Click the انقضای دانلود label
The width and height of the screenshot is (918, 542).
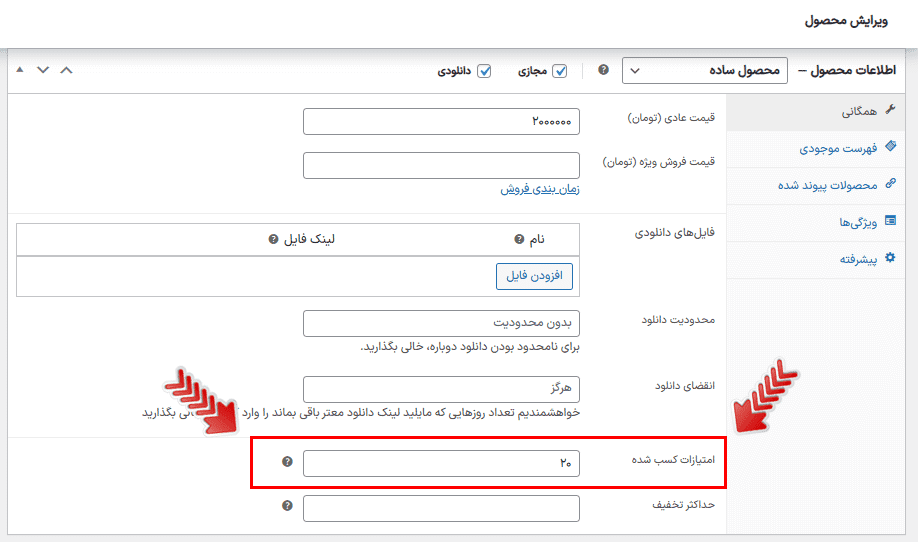pos(684,386)
